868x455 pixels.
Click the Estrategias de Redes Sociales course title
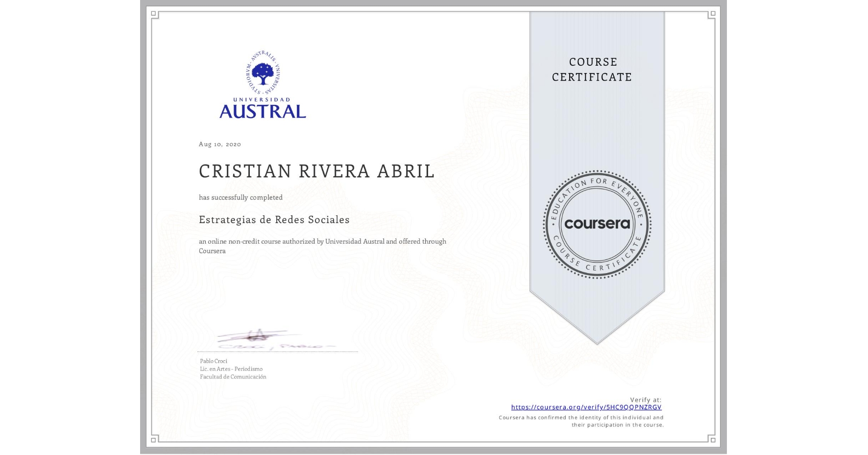point(274,220)
